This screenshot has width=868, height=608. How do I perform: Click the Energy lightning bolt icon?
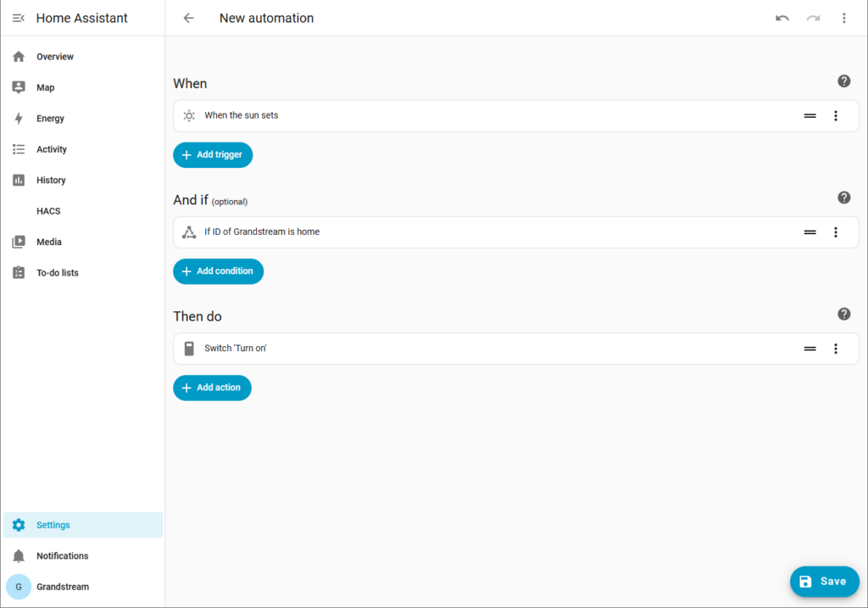point(19,119)
